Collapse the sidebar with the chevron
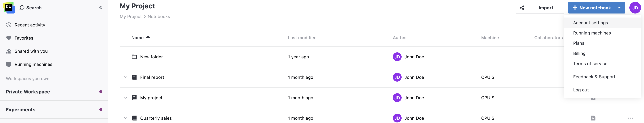The image size is (644, 123). click(101, 7)
